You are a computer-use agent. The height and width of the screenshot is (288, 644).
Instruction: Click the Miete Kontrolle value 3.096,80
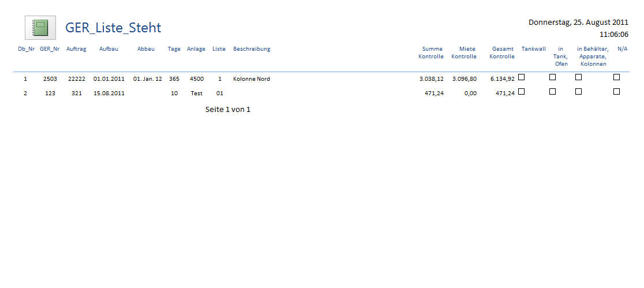coord(464,79)
